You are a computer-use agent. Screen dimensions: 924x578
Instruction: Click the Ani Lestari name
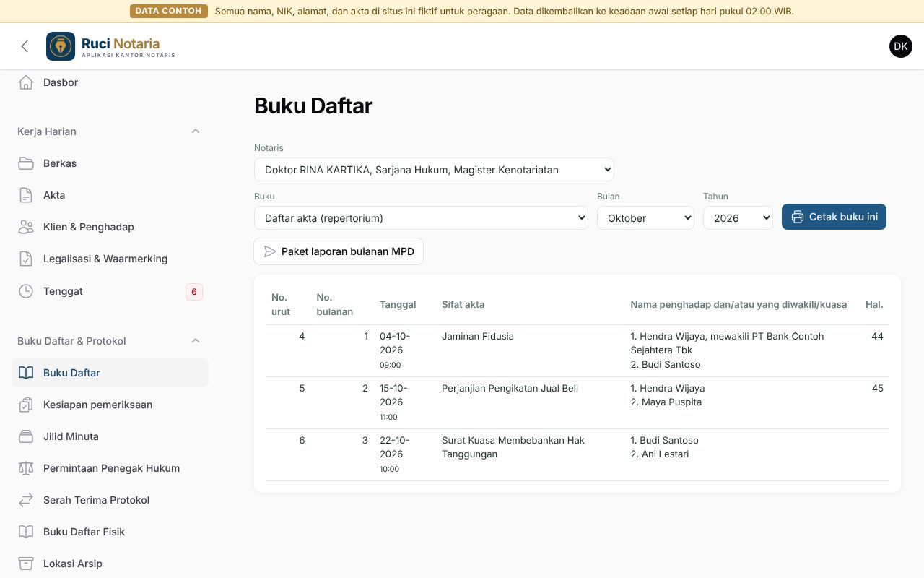pos(665,454)
